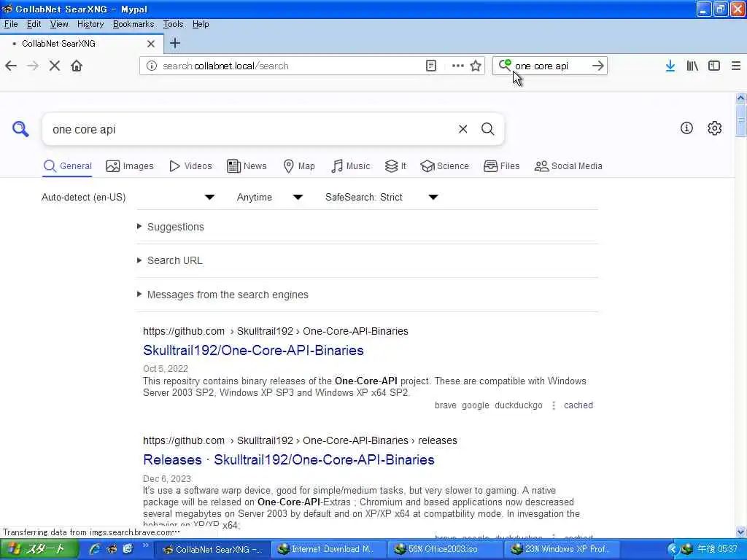Click the vertical dots beside cached link
The image size is (747, 560).
(x=554, y=405)
